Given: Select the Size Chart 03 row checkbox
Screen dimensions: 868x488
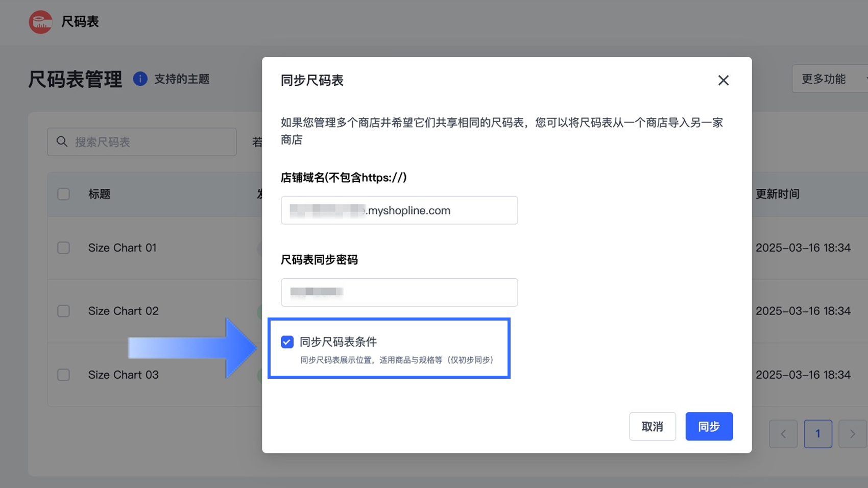Looking at the screenshot, I should (x=63, y=375).
